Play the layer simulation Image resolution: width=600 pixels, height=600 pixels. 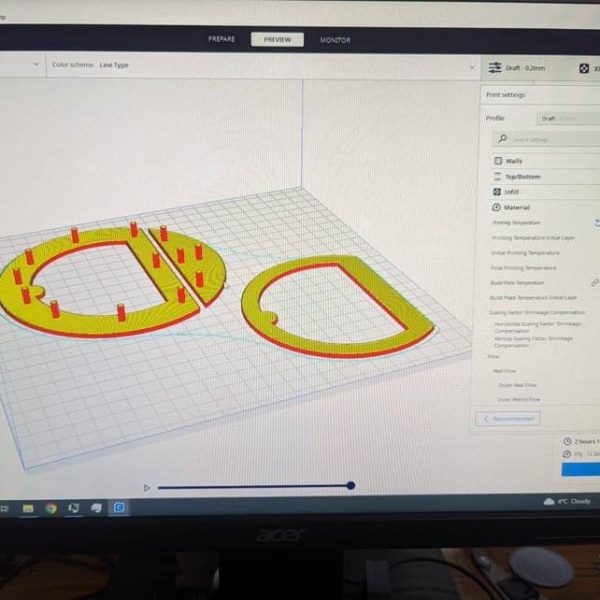click(147, 488)
